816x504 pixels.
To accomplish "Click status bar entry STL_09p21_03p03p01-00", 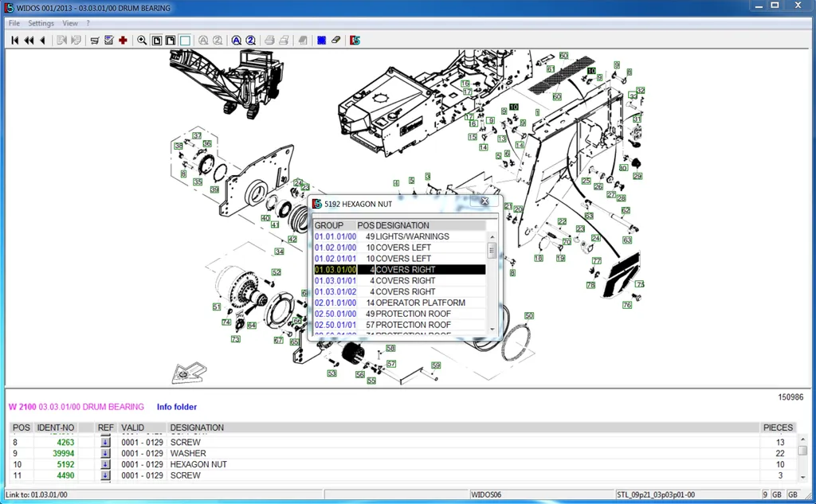I will click(x=656, y=494).
